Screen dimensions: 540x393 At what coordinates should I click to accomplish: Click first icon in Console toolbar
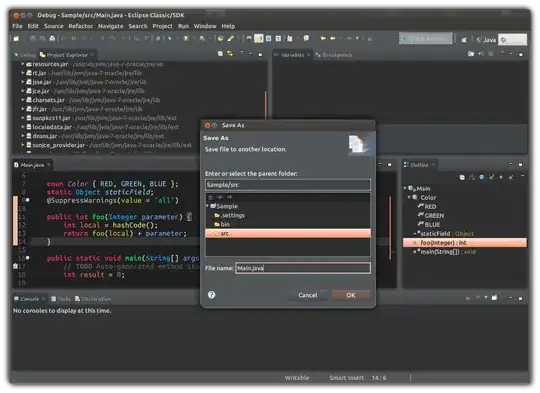468,298
